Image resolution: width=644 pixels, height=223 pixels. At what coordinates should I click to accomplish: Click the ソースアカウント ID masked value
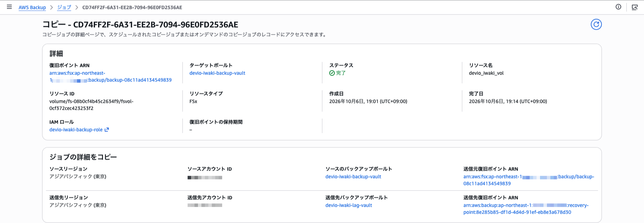tap(205, 177)
